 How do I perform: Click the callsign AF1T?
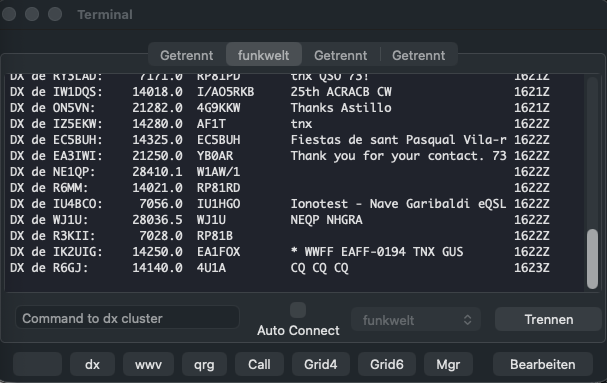pos(211,124)
